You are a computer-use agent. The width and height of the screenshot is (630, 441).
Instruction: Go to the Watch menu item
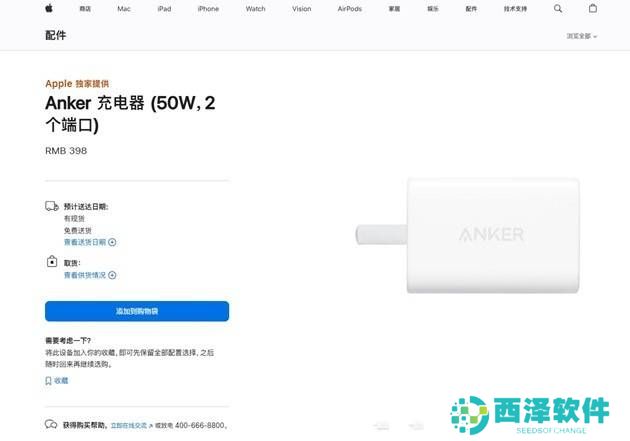256,9
